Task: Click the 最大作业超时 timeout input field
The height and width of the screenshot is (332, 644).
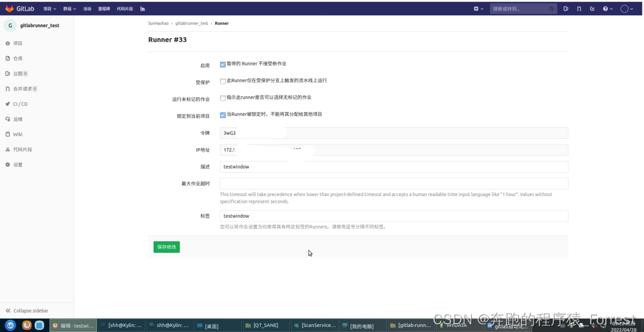Action: 394,183
